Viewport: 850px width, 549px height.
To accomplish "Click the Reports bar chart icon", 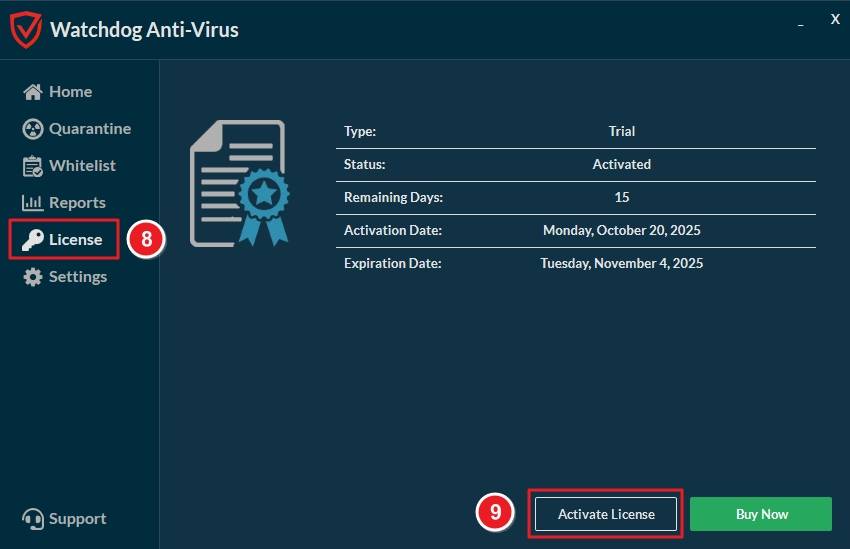I will point(33,203).
